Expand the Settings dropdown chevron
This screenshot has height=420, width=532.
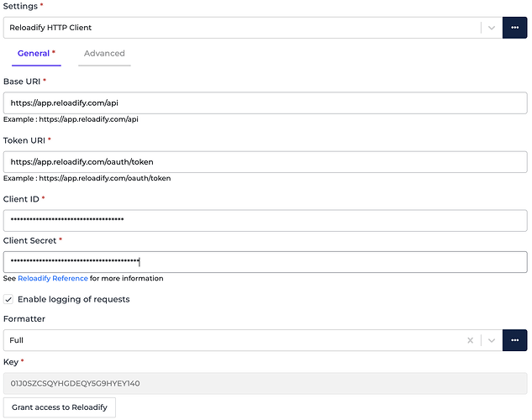(x=492, y=28)
